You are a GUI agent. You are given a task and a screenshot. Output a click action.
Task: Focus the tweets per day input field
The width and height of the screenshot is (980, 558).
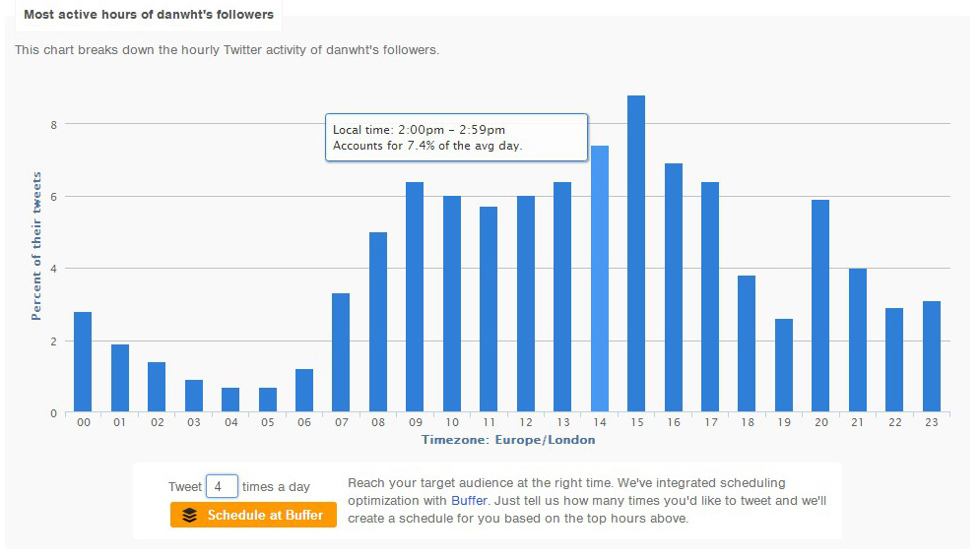click(x=222, y=486)
